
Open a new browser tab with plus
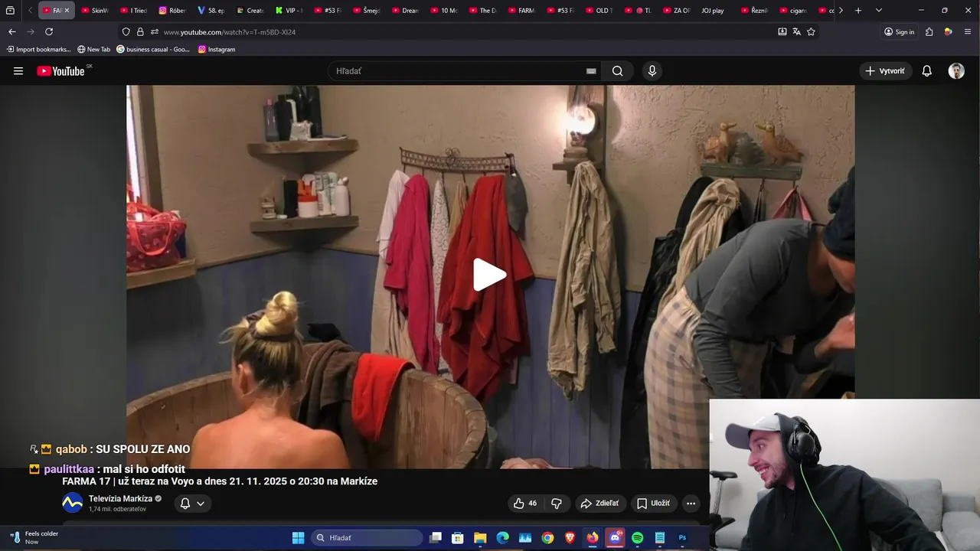coord(858,11)
